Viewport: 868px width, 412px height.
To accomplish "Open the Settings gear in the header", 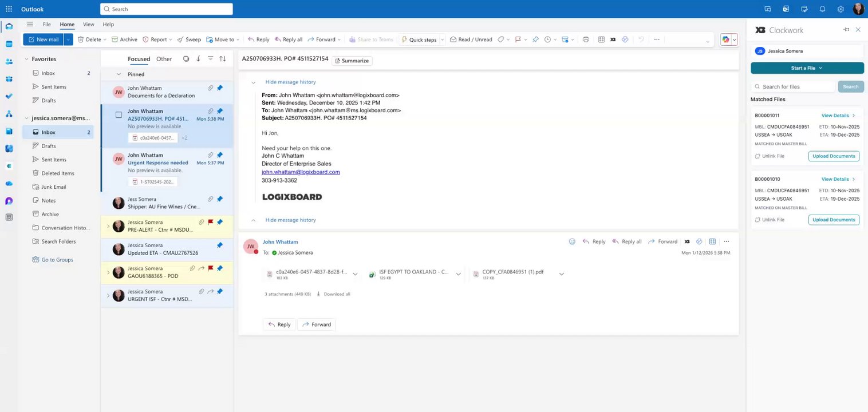I will tap(841, 9).
